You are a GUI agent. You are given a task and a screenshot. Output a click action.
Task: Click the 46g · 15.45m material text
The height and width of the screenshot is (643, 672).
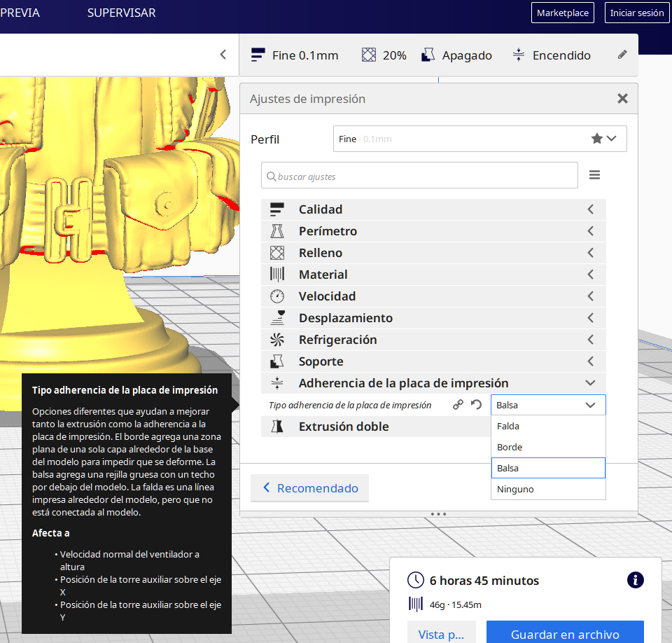pyautogui.click(x=455, y=604)
